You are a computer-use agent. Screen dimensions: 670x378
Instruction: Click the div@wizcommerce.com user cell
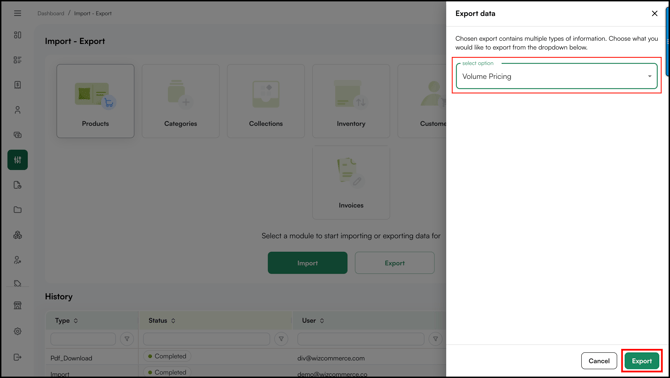pyautogui.click(x=331, y=358)
